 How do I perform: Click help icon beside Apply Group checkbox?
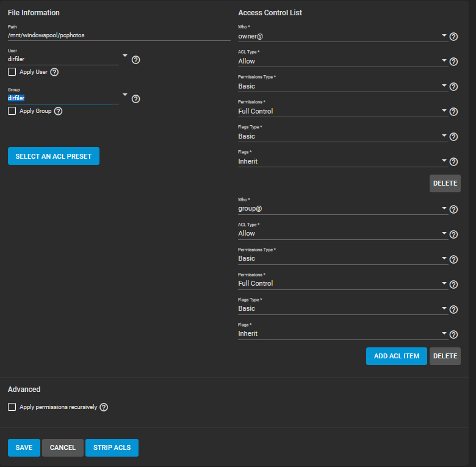[58, 111]
